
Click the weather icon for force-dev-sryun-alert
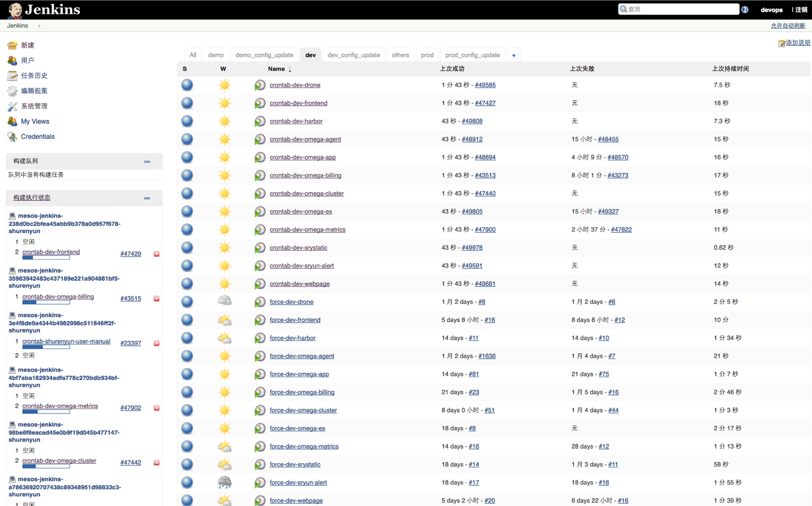pos(225,482)
